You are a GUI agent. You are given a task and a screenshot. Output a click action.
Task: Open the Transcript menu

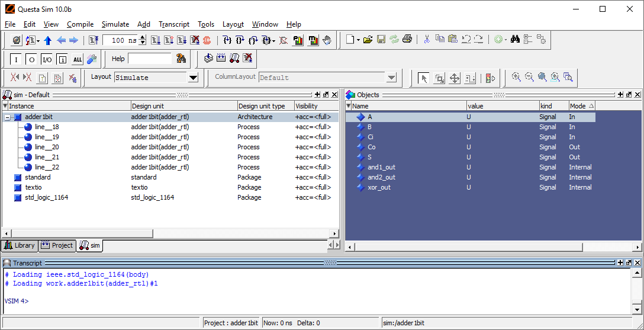click(174, 24)
